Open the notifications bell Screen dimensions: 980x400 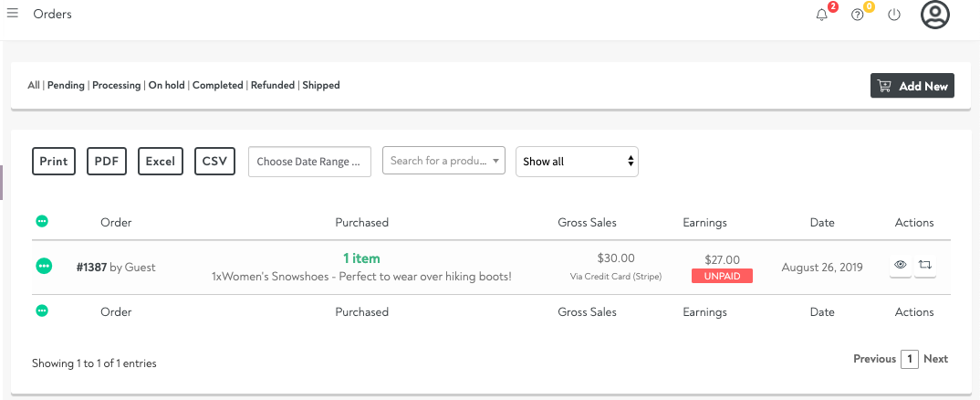[x=822, y=15]
